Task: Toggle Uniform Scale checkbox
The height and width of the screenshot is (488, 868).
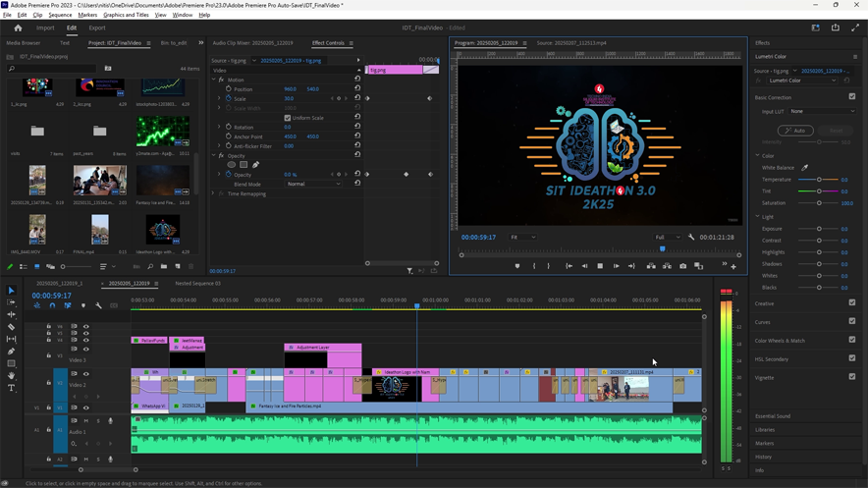Action: pyautogui.click(x=288, y=118)
